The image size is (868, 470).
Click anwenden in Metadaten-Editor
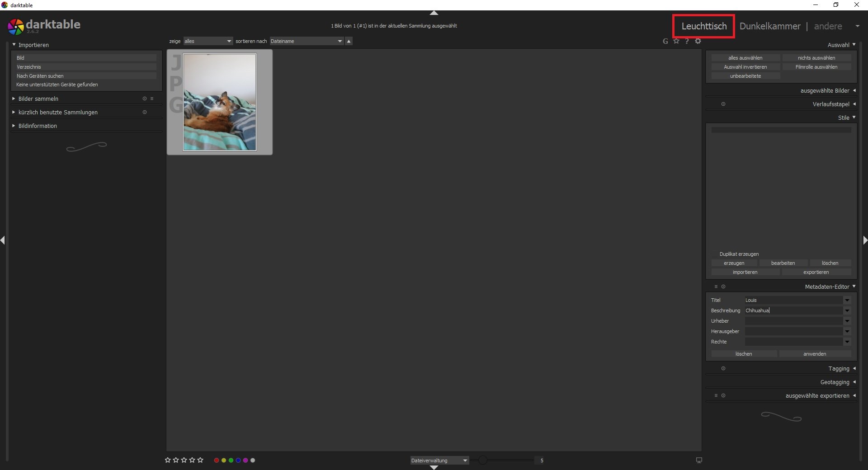tap(815, 354)
